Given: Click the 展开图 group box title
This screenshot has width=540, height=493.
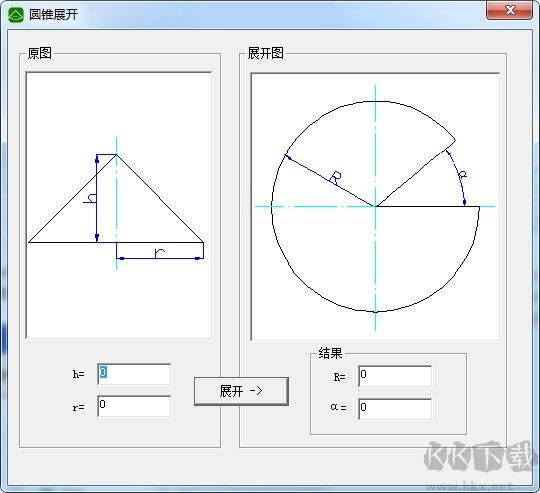Looking at the screenshot, I should coord(265,53).
